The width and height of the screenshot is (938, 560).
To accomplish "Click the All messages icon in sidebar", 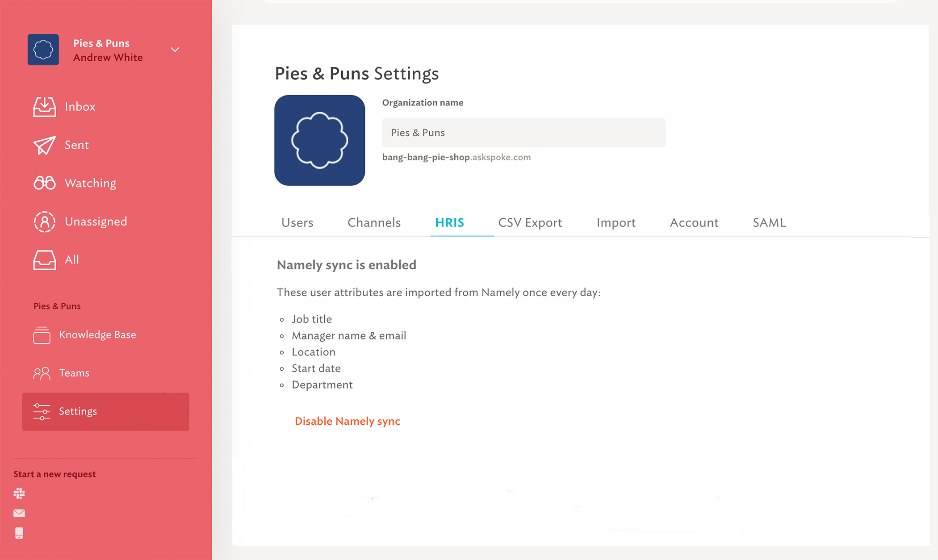I will [x=43, y=259].
